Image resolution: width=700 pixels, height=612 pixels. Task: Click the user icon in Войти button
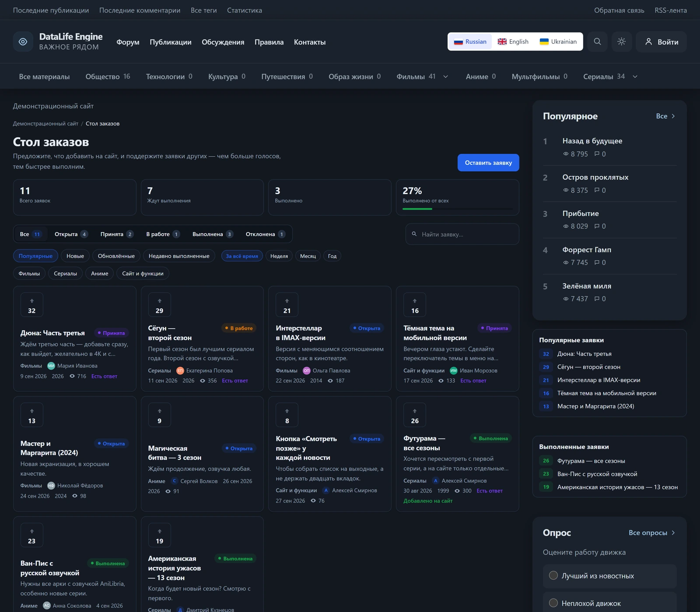[649, 42]
